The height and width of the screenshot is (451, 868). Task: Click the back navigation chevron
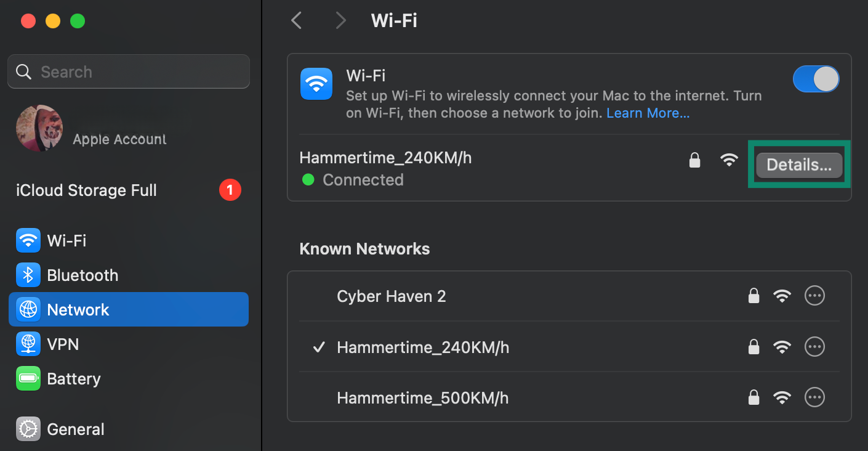[296, 20]
